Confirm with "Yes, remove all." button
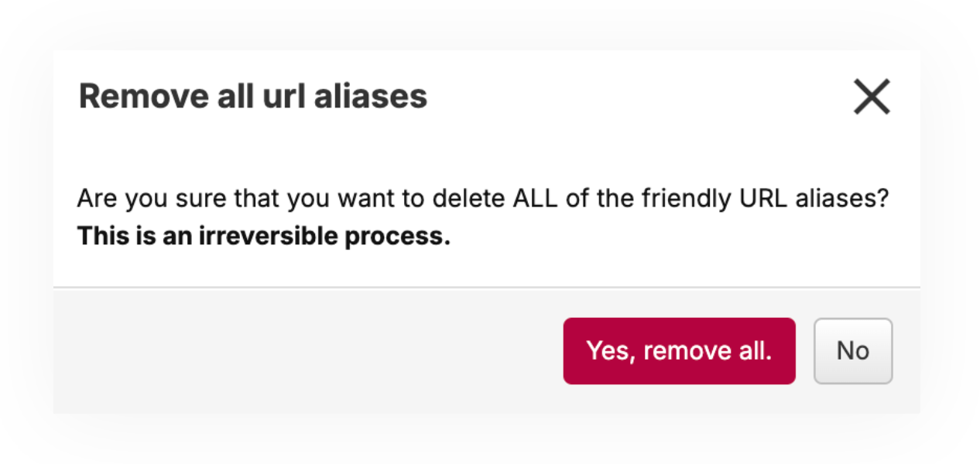This screenshot has height=464, width=980. coord(679,351)
